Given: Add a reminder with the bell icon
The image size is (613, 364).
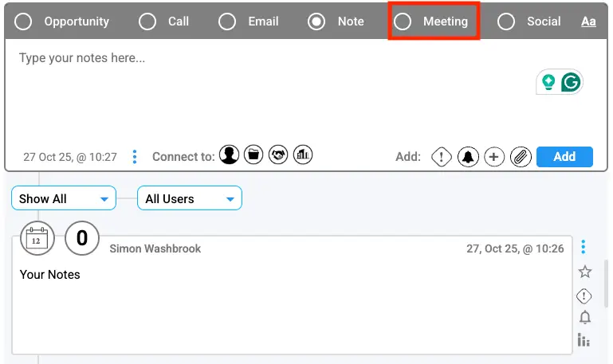Looking at the screenshot, I should point(468,157).
